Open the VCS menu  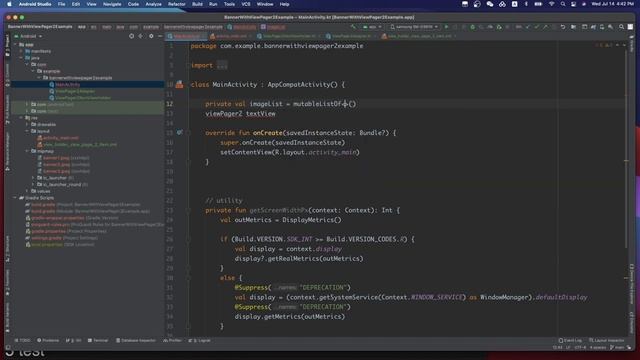[246, 4]
